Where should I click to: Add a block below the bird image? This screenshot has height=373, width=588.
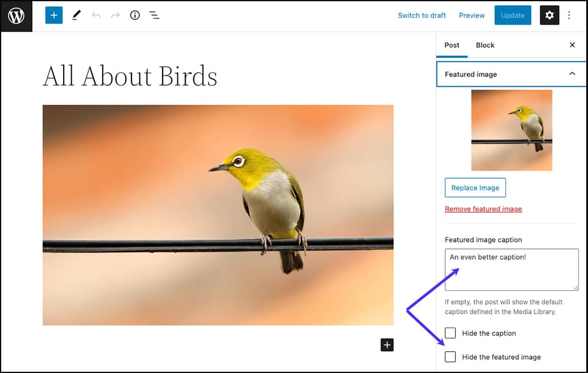(387, 345)
